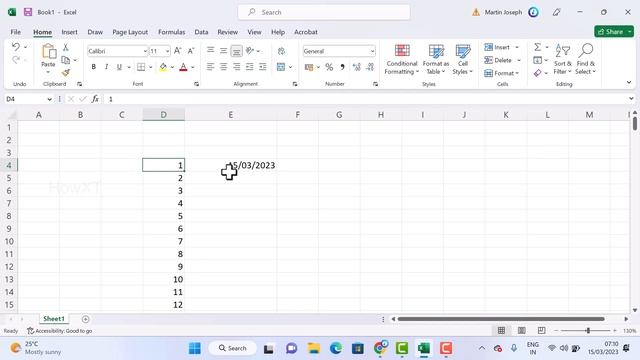Switch to the Review tab

click(x=227, y=32)
